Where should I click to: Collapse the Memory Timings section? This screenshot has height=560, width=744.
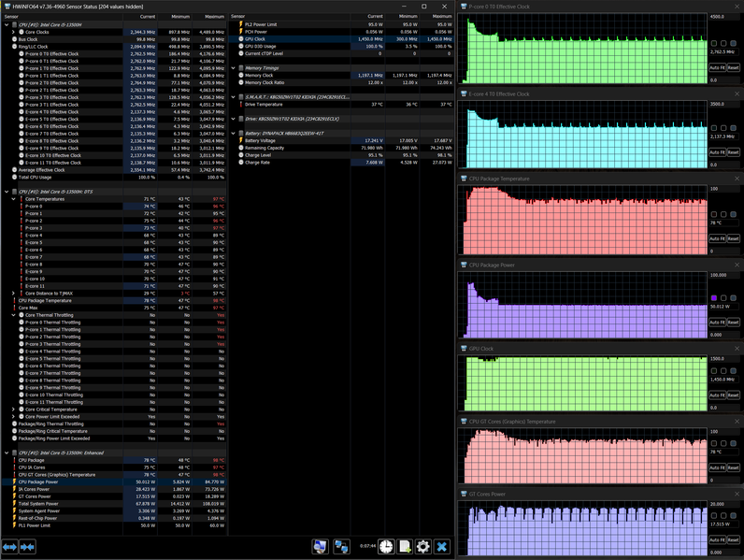pyautogui.click(x=235, y=67)
